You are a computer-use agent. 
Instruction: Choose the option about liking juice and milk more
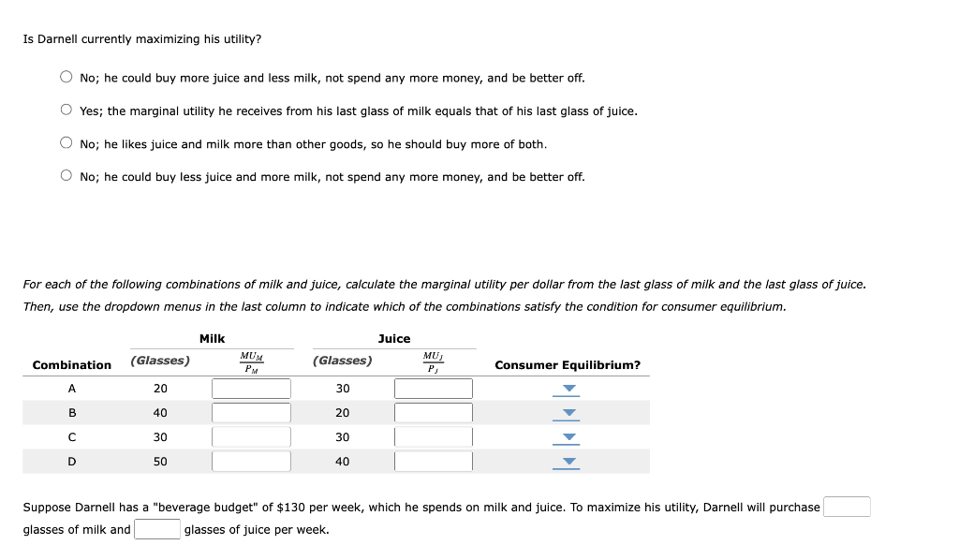click(x=66, y=142)
